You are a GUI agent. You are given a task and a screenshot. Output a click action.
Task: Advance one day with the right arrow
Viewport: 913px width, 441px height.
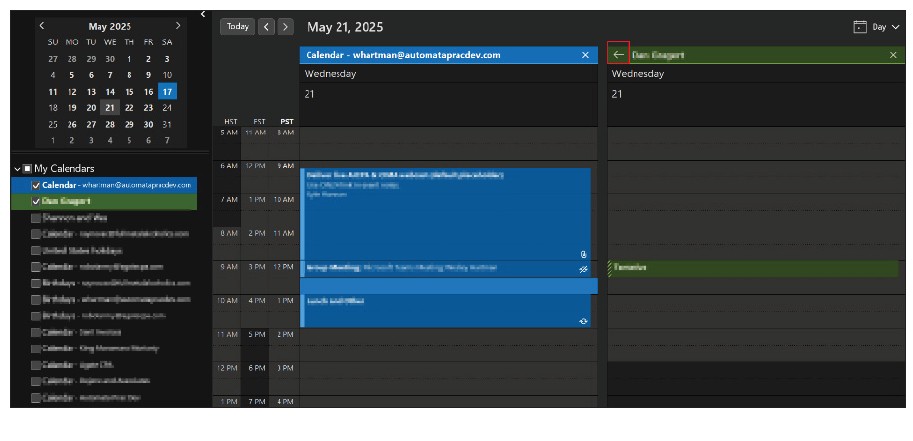pyautogui.click(x=286, y=27)
